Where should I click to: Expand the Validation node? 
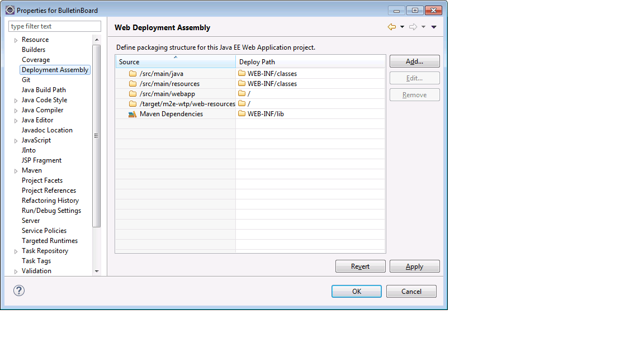[x=16, y=271]
